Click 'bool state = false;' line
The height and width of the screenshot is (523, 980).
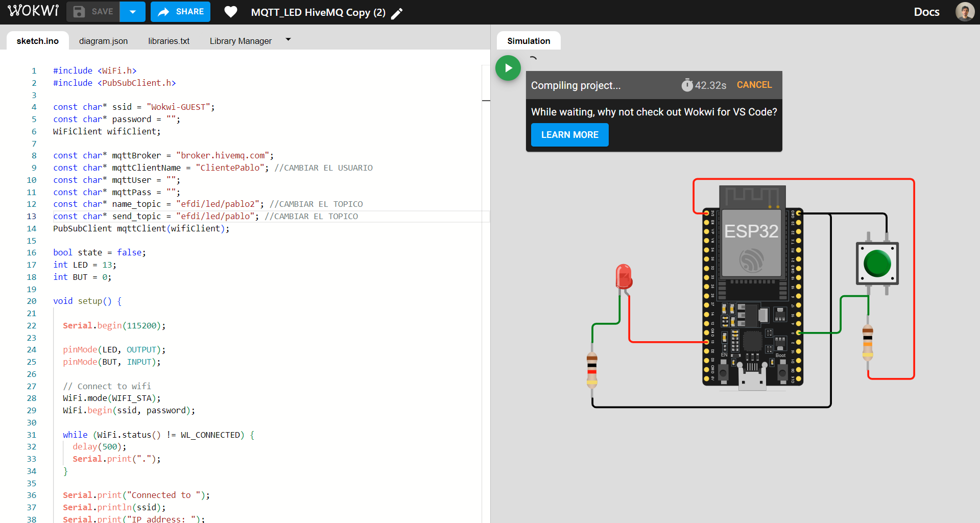(100, 253)
